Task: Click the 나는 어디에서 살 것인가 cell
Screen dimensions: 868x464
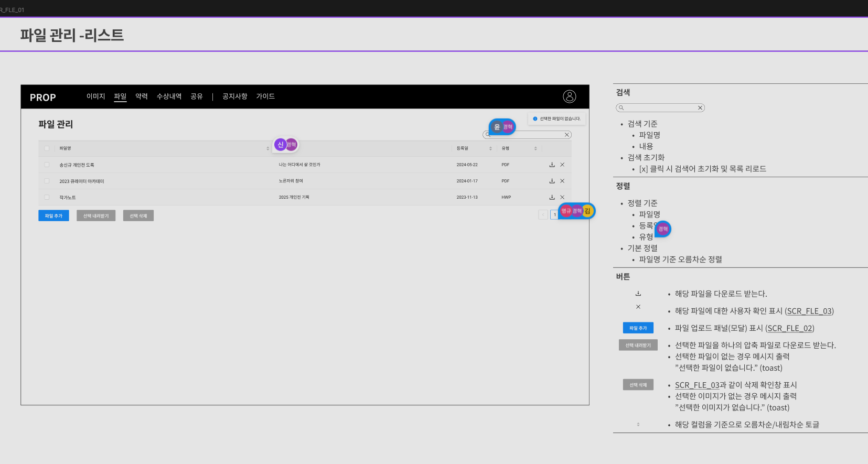Action: click(299, 165)
